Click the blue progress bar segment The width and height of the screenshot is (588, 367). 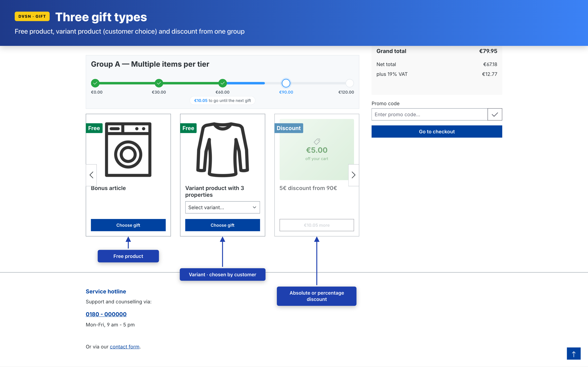[245, 83]
